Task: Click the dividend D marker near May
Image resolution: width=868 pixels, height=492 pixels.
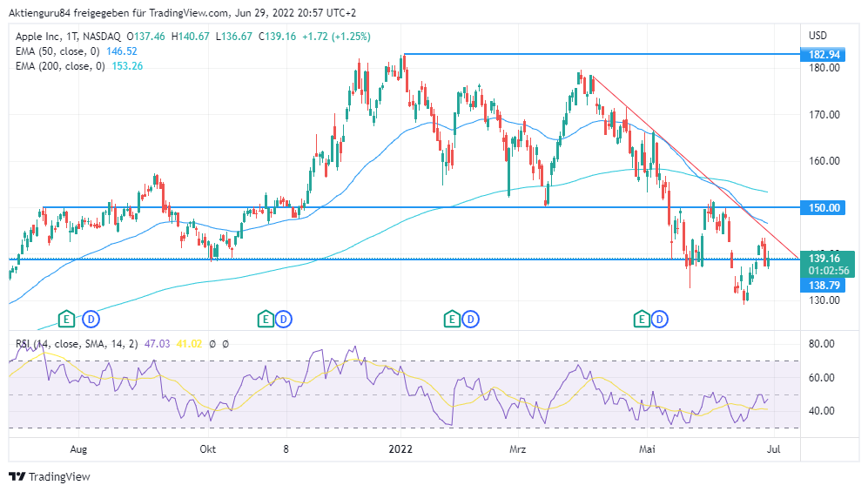Action: coord(659,320)
